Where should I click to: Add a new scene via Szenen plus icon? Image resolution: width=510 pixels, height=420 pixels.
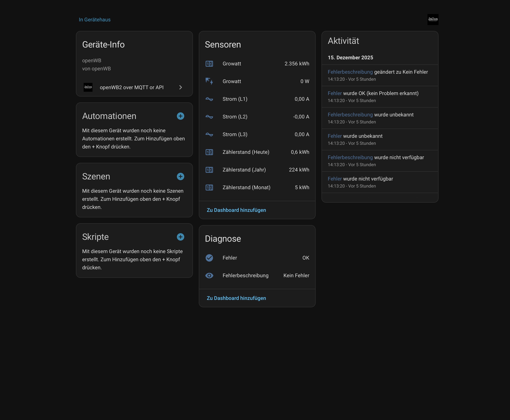(180, 177)
